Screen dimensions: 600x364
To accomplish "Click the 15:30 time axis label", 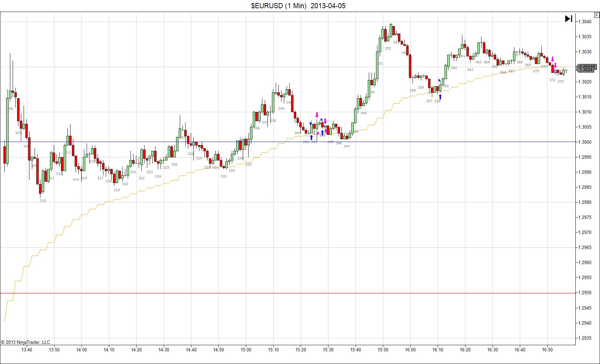I will coord(328,350).
